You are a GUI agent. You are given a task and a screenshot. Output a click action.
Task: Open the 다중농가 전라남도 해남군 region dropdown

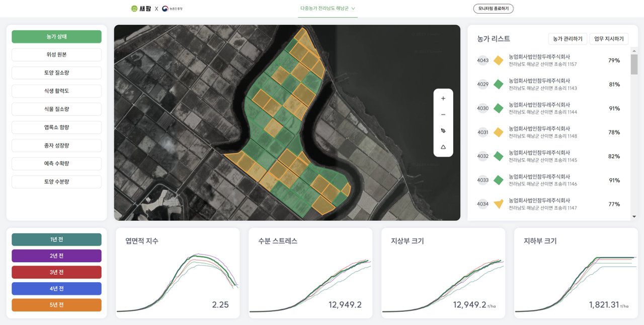pos(328,9)
